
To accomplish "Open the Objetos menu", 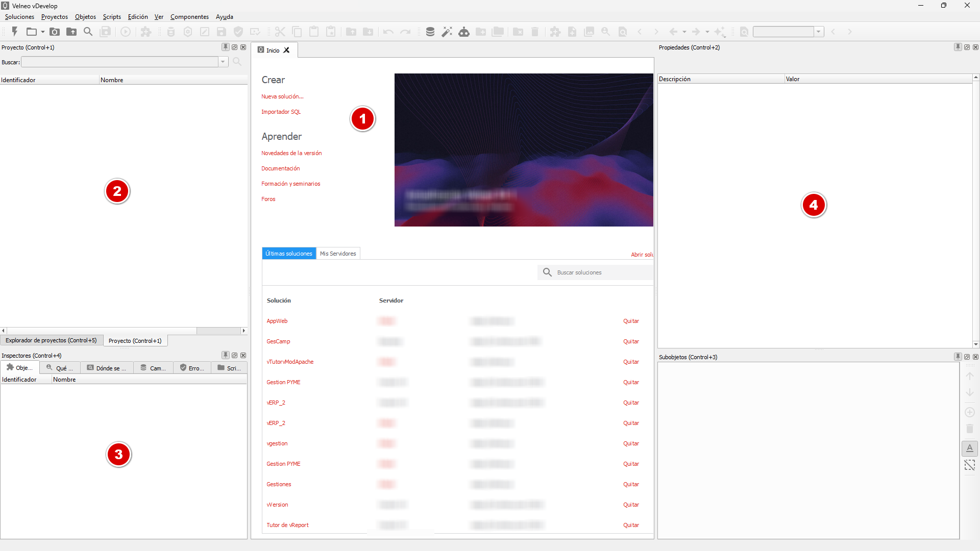I will pos(85,17).
